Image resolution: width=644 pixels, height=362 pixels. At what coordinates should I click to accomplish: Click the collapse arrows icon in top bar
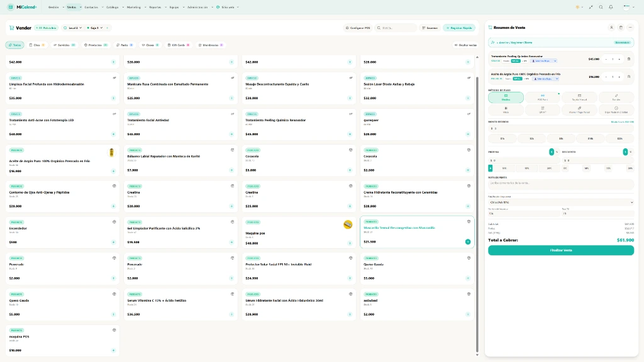(x=591, y=7)
